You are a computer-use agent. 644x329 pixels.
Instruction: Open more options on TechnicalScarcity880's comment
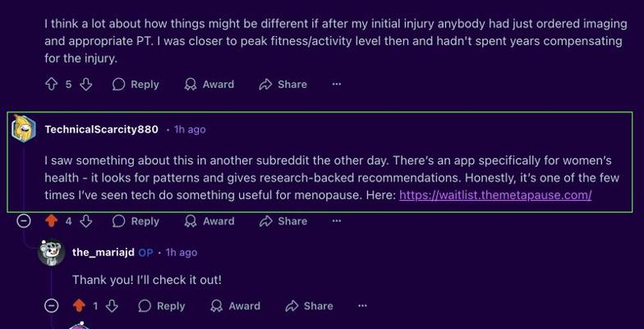click(x=336, y=221)
